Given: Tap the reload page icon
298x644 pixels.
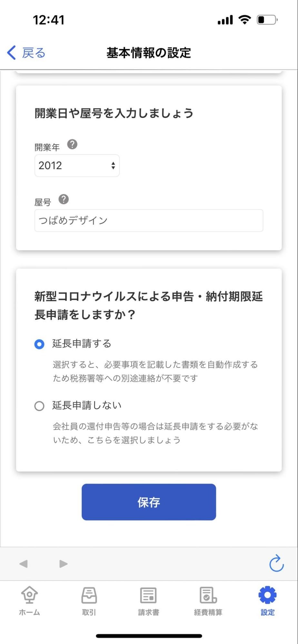Looking at the screenshot, I should tap(276, 563).
